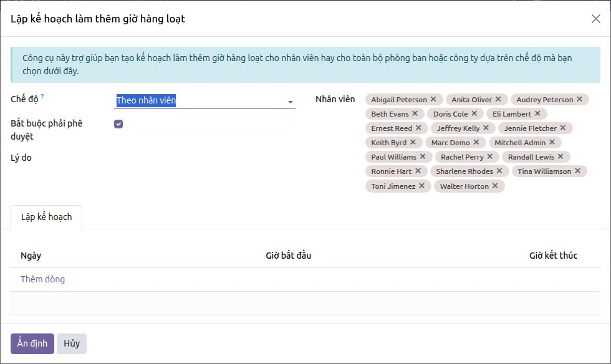Remove Marc Demo tag
Screen dimensions: 611x364
476,142
